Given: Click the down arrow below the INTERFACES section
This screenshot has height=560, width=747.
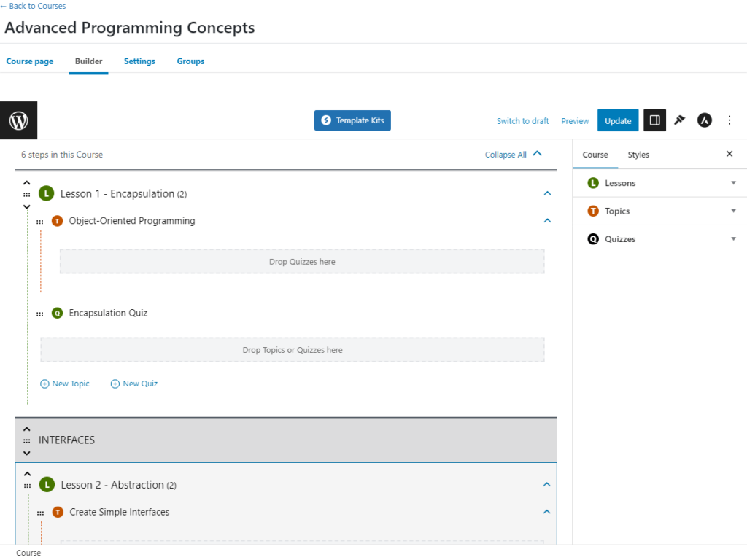Looking at the screenshot, I should (x=27, y=453).
